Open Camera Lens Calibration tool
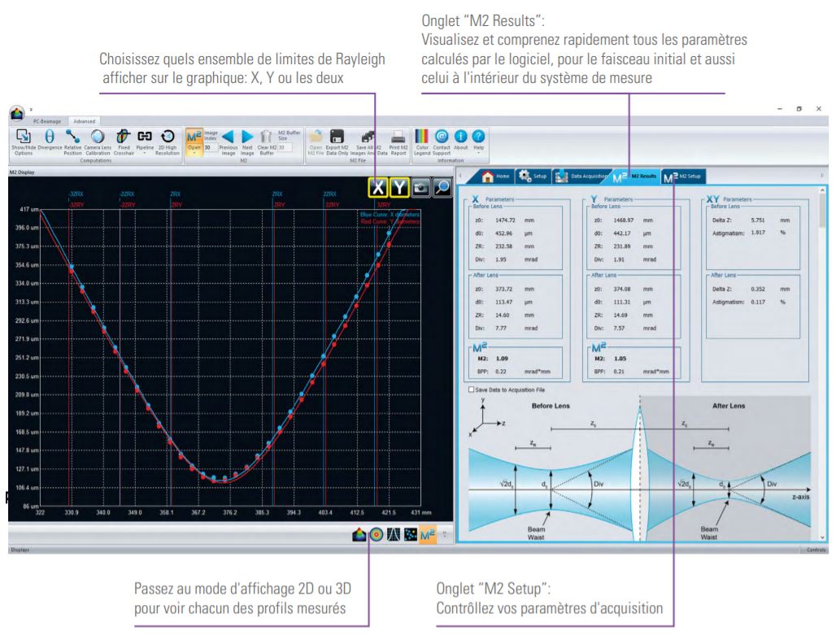The width and height of the screenshot is (840, 635). pos(97,137)
